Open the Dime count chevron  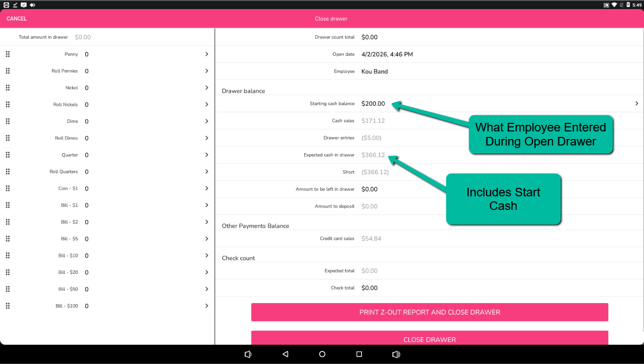pos(206,121)
